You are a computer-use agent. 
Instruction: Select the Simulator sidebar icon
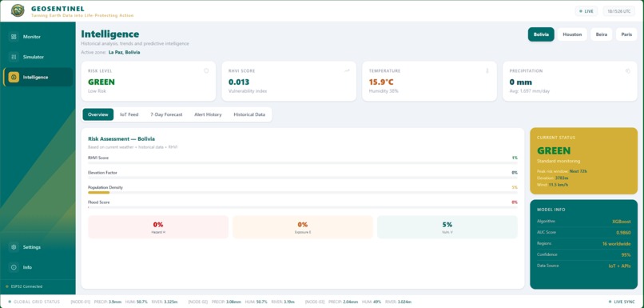coord(14,57)
